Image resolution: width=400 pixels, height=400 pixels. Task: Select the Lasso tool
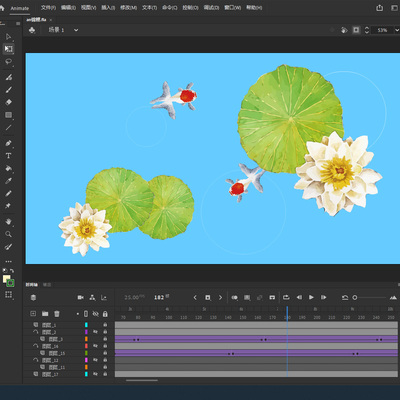[x=9, y=62]
